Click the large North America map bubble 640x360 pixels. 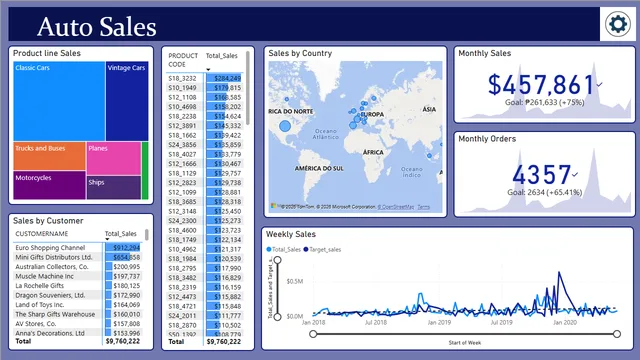285,126
